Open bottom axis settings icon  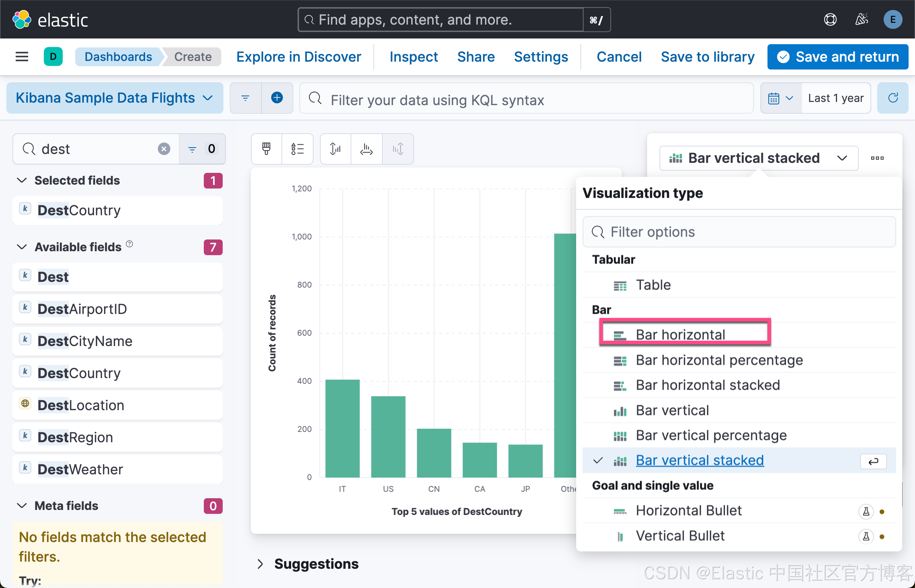pos(366,149)
